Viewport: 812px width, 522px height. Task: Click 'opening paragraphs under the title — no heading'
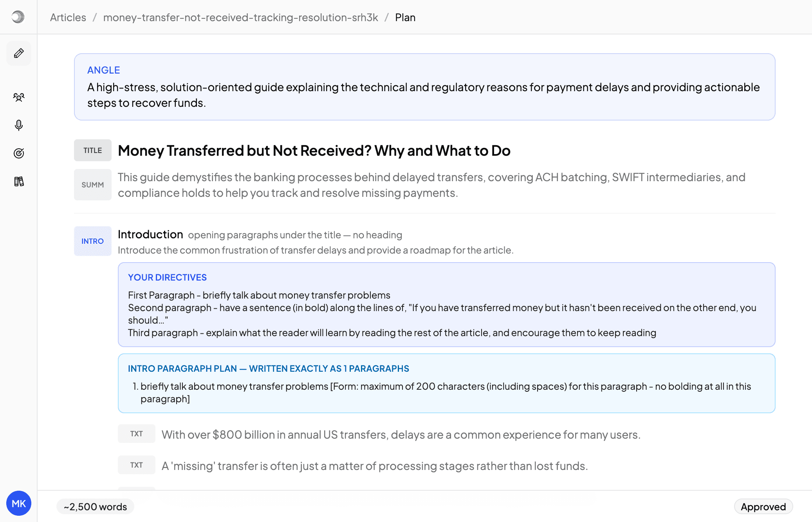coord(295,235)
